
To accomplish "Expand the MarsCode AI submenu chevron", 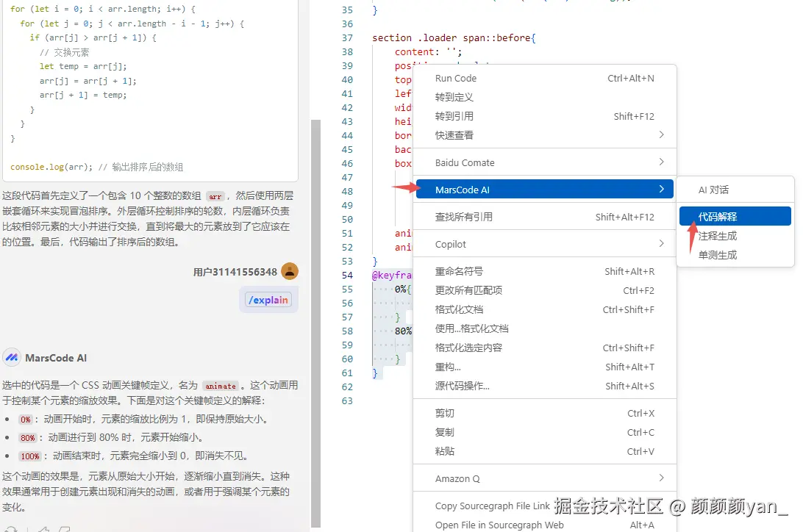I will click(x=661, y=190).
